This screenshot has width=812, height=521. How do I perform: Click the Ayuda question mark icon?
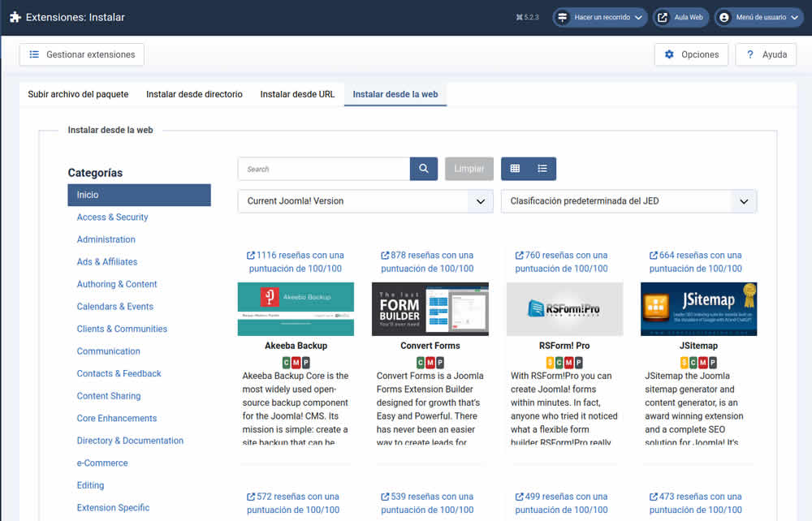click(x=749, y=54)
